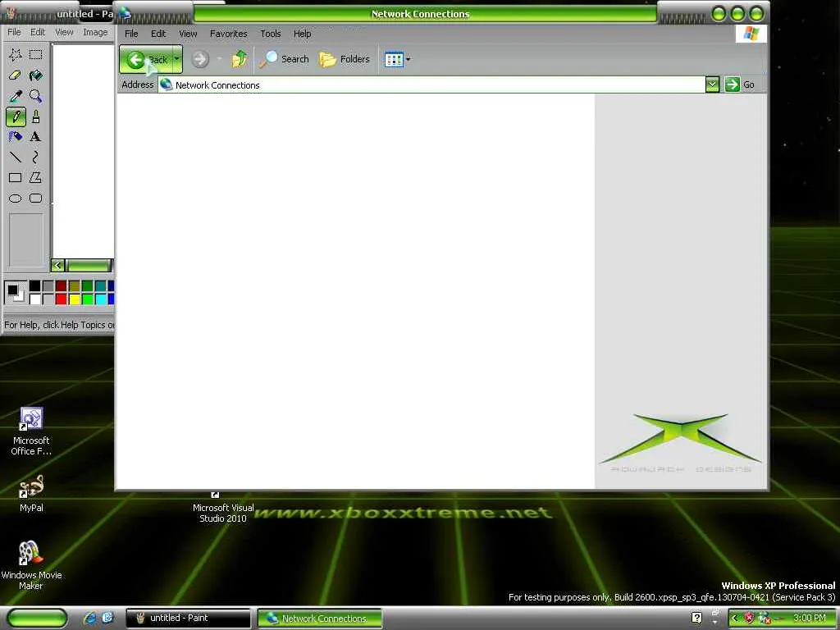Select the Airbrush spray tool in Paint

(15, 137)
